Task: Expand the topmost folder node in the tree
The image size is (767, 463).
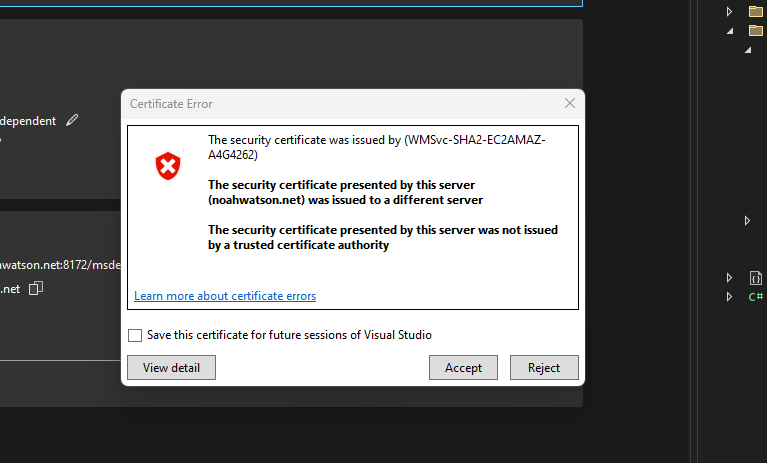Action: (x=729, y=11)
